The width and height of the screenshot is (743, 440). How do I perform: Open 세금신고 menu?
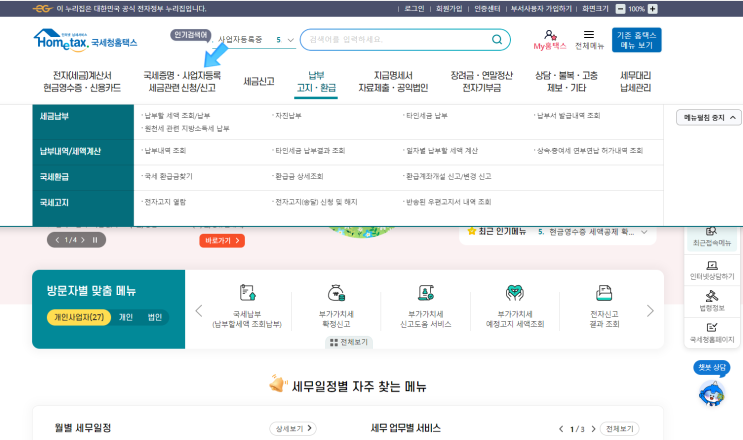click(x=259, y=81)
